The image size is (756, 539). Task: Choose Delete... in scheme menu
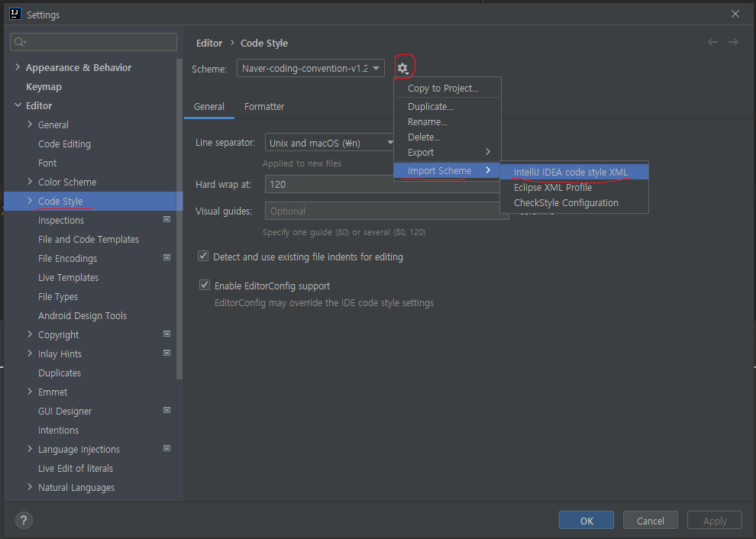447,137
